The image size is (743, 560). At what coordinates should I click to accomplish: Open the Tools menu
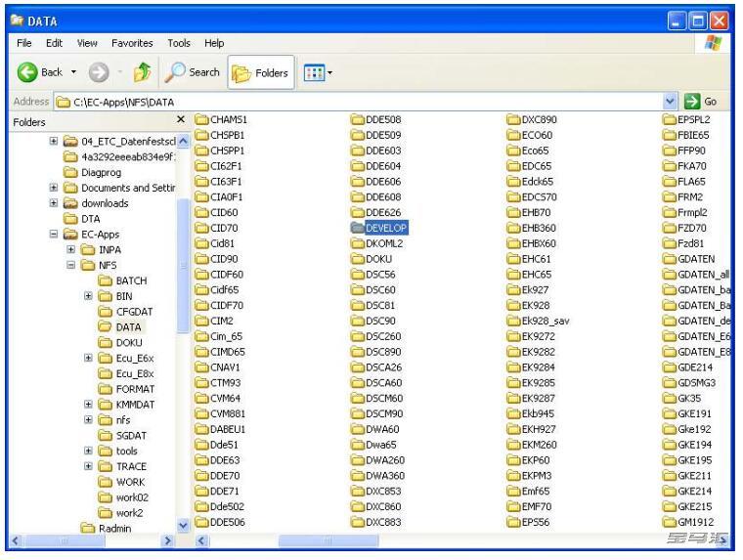[179, 43]
